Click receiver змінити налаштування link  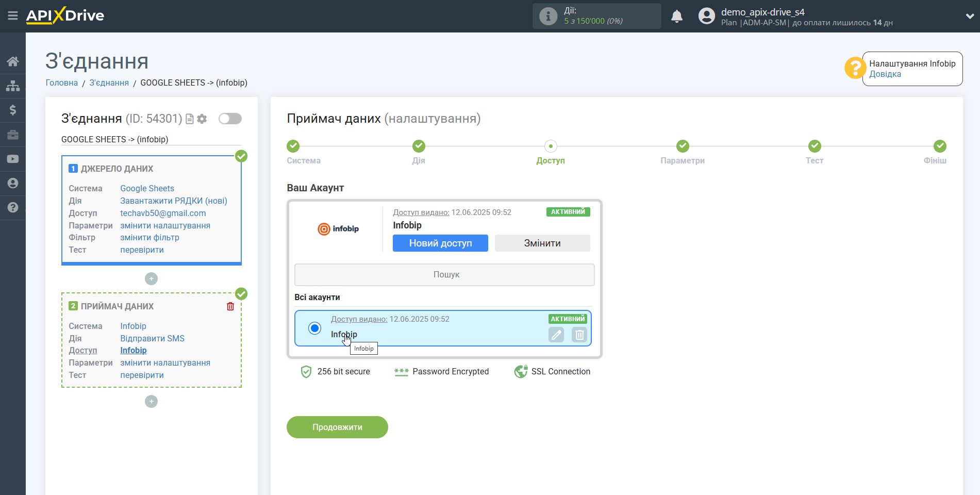[x=165, y=362]
